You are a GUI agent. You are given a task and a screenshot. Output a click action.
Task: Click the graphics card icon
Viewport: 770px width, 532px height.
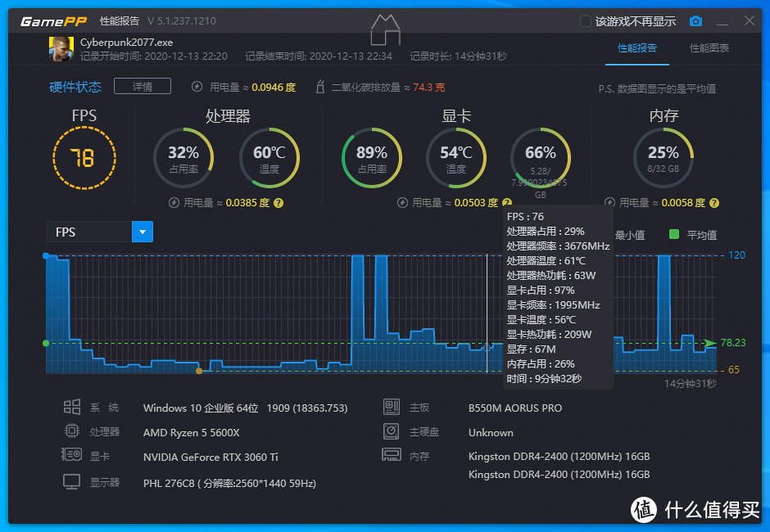point(71,455)
